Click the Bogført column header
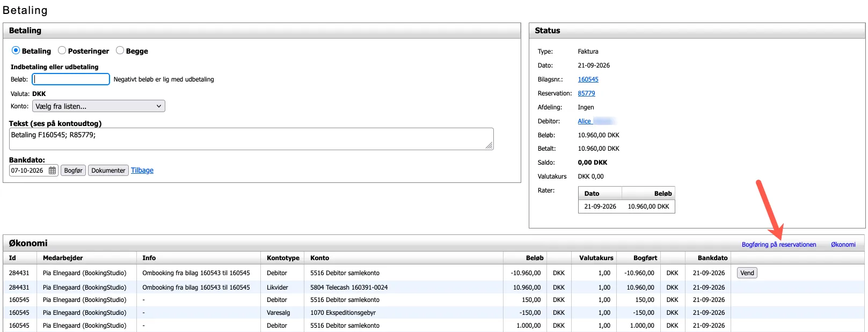Viewport: 868px width, 332px height. (x=645, y=258)
